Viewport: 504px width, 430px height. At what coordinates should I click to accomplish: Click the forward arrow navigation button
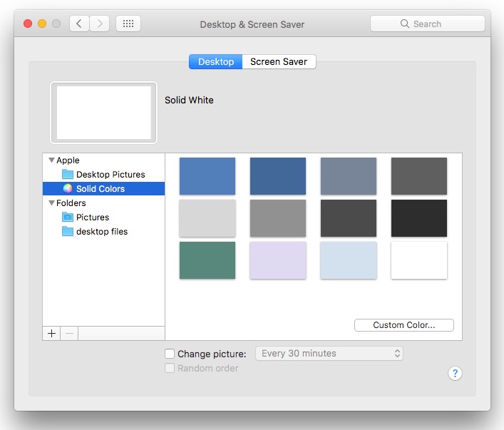click(x=99, y=24)
